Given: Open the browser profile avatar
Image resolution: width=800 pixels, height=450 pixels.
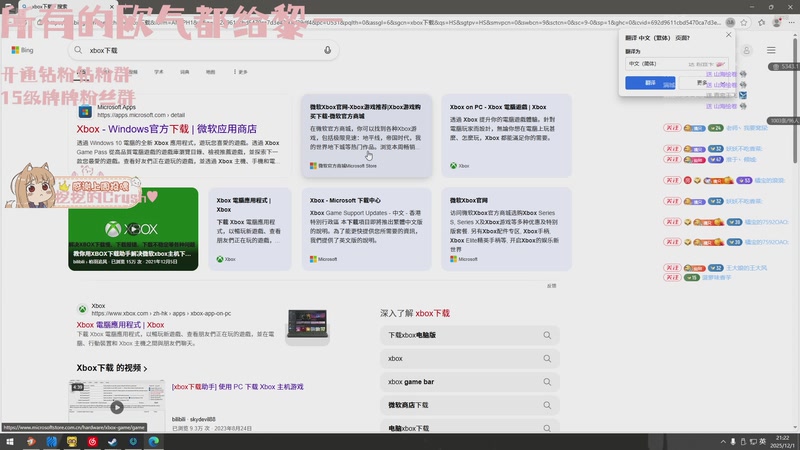Looking at the screenshot, I should [777, 22].
